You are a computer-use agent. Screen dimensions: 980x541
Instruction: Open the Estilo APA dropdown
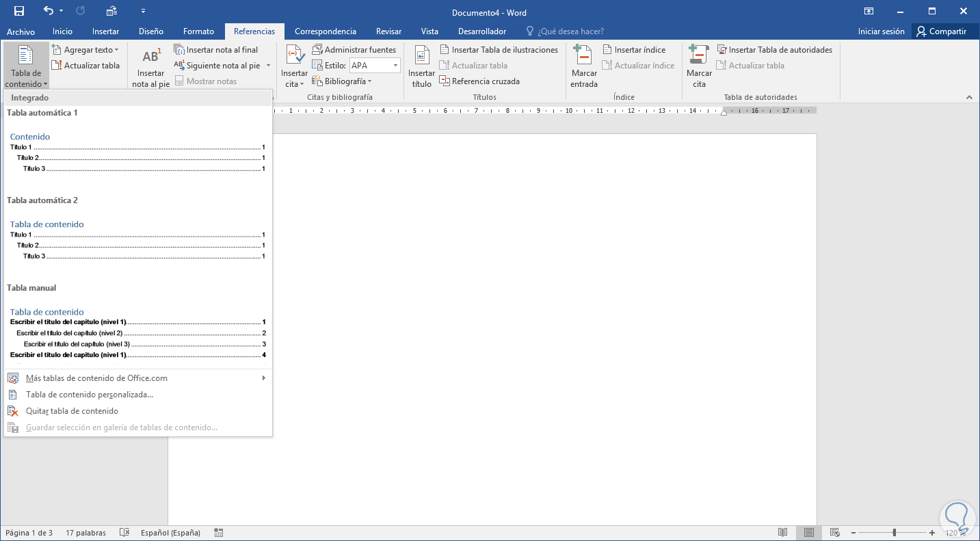point(394,65)
